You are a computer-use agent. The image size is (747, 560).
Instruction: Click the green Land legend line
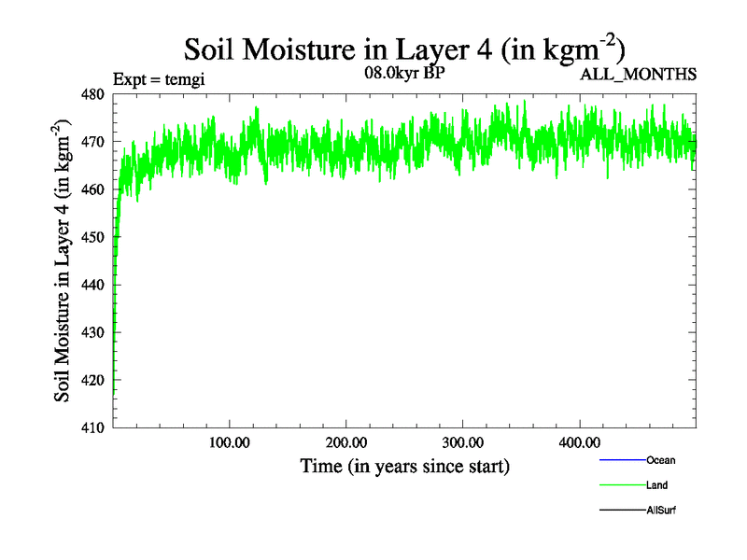[x=622, y=485]
